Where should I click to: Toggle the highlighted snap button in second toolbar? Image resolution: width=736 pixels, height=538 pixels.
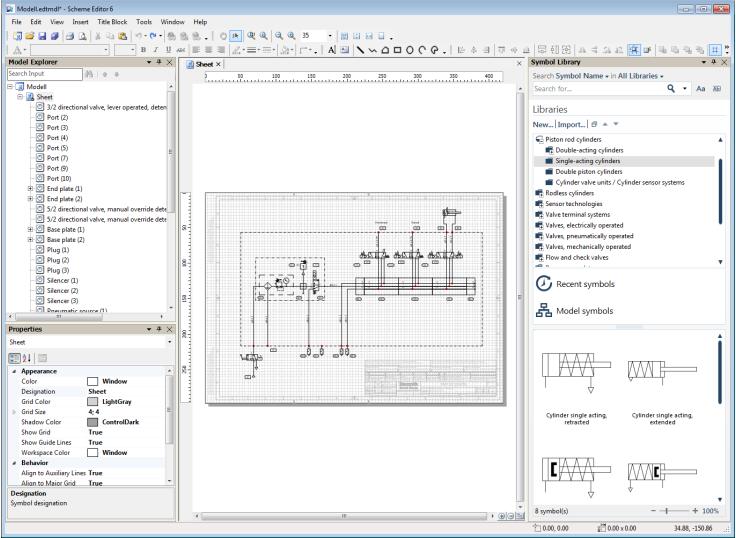634,50
